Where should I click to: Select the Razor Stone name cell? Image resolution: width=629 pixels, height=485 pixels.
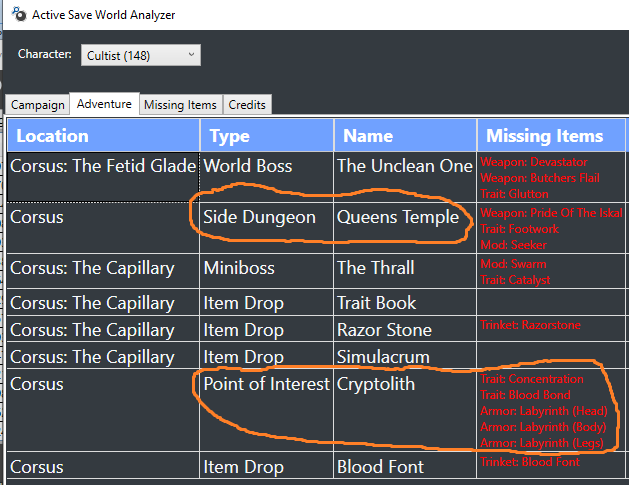click(x=405, y=329)
